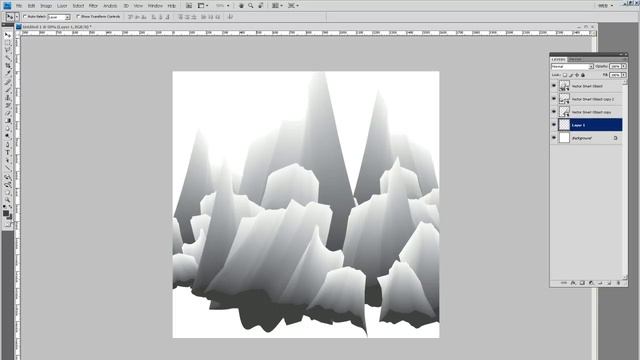Click the Launch Bridge icon in the application bar

coord(189,6)
